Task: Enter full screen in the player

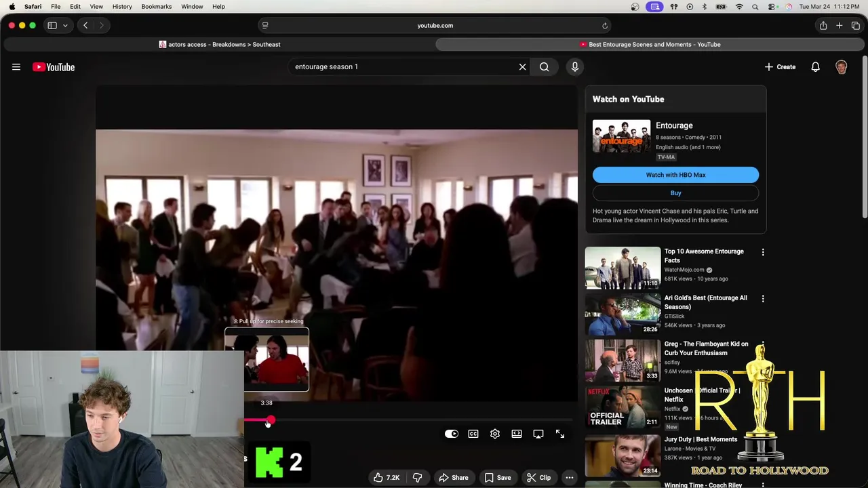Action: tap(560, 434)
